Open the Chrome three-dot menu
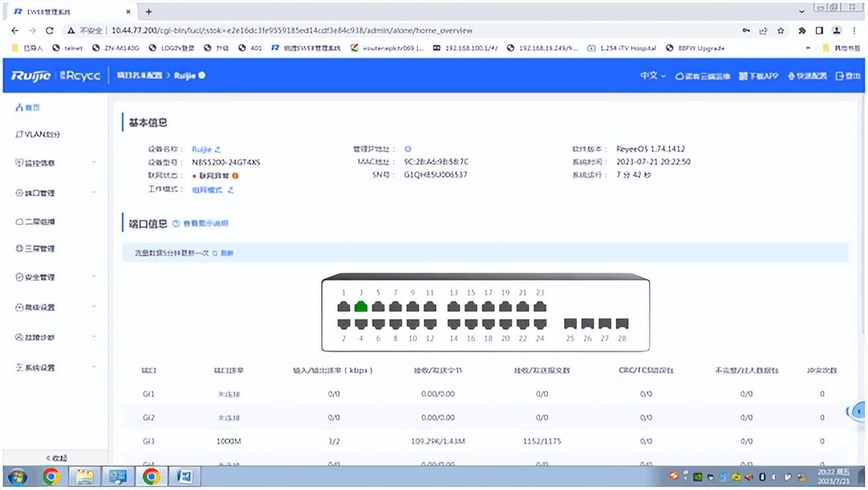 pyautogui.click(x=854, y=31)
